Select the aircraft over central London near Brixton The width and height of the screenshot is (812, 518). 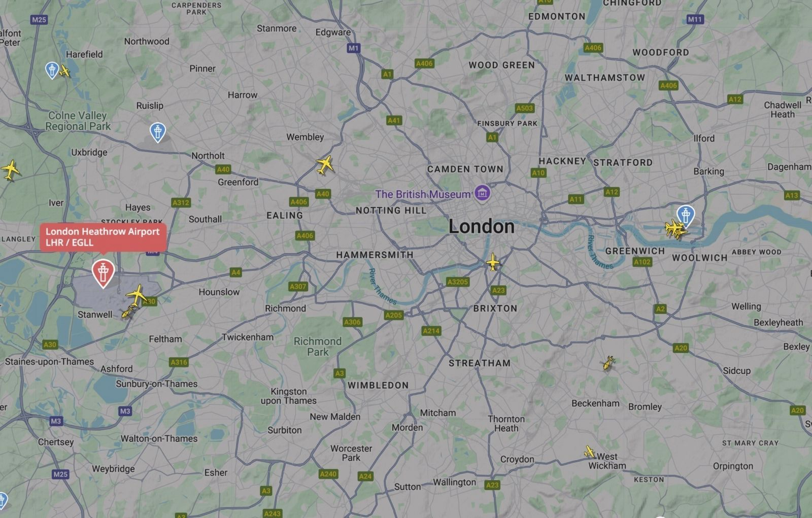[x=493, y=263]
